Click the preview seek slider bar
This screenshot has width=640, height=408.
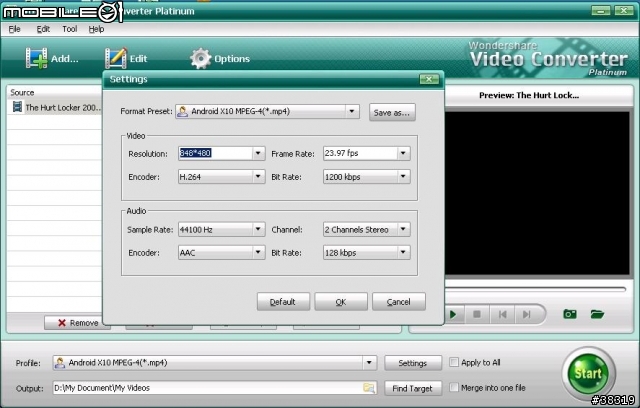click(x=535, y=289)
